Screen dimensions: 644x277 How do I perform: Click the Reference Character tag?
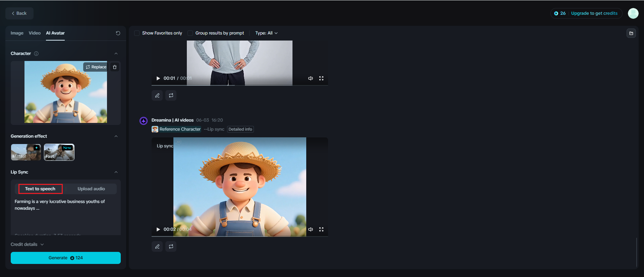180,129
